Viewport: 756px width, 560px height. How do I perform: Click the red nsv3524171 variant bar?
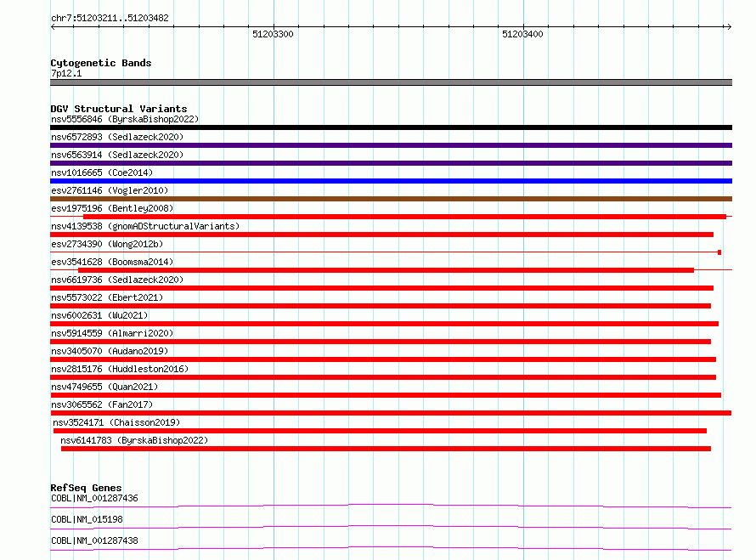(x=380, y=431)
